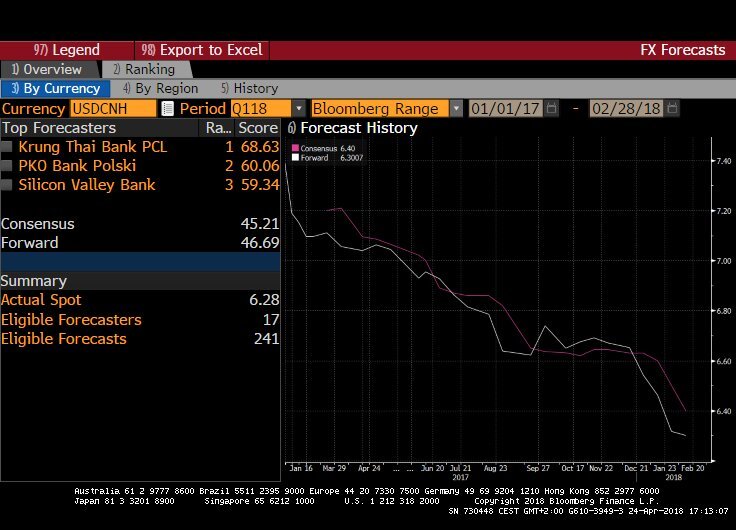The image size is (736, 530).
Task: Switch to the Ranking tab
Action: click(x=143, y=70)
